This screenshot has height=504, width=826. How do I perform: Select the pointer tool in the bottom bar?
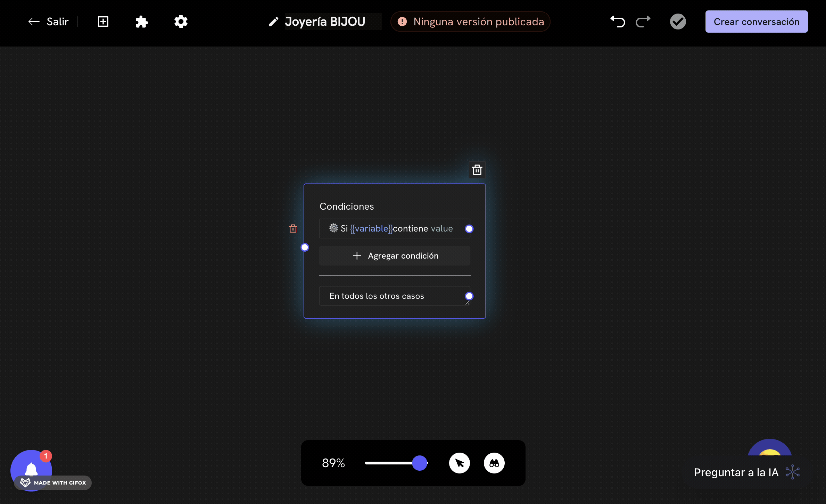coord(460,463)
